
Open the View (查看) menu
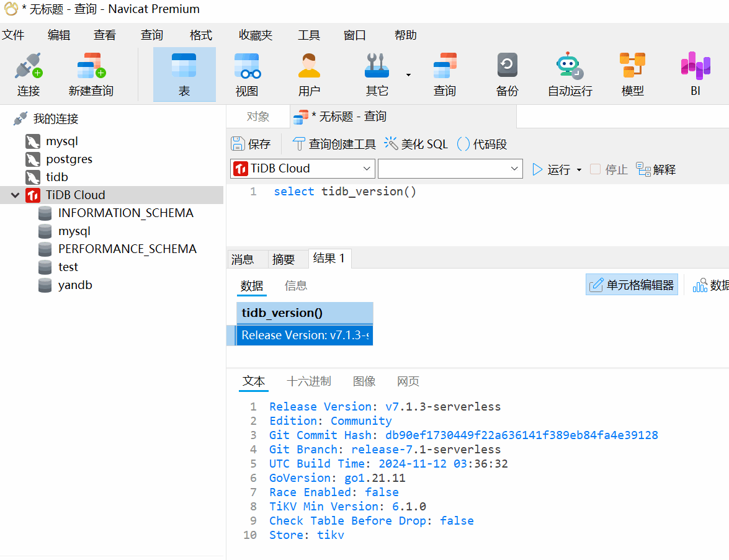click(x=105, y=35)
